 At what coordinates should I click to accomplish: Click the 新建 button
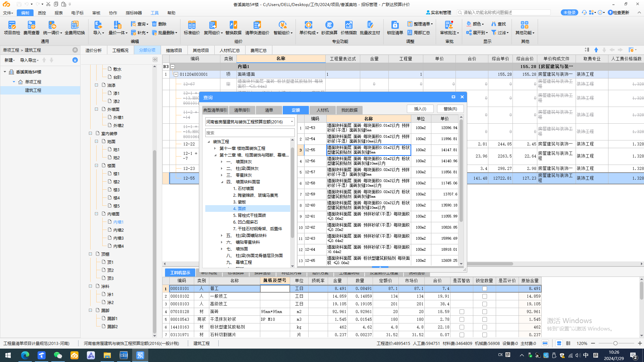(x=10, y=60)
